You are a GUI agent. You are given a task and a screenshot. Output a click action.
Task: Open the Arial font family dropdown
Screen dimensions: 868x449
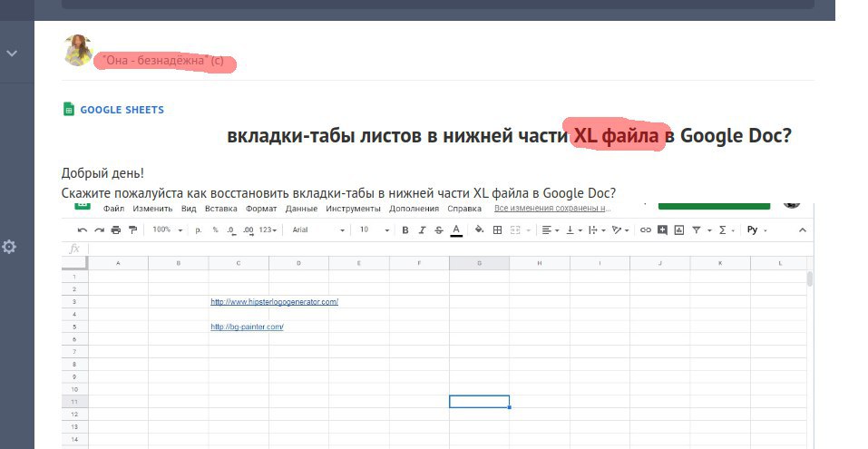click(318, 229)
